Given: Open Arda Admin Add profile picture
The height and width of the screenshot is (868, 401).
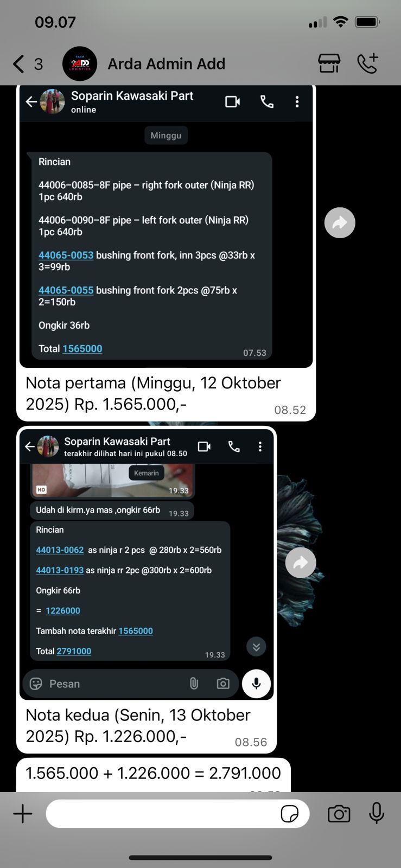Looking at the screenshot, I should (x=80, y=64).
